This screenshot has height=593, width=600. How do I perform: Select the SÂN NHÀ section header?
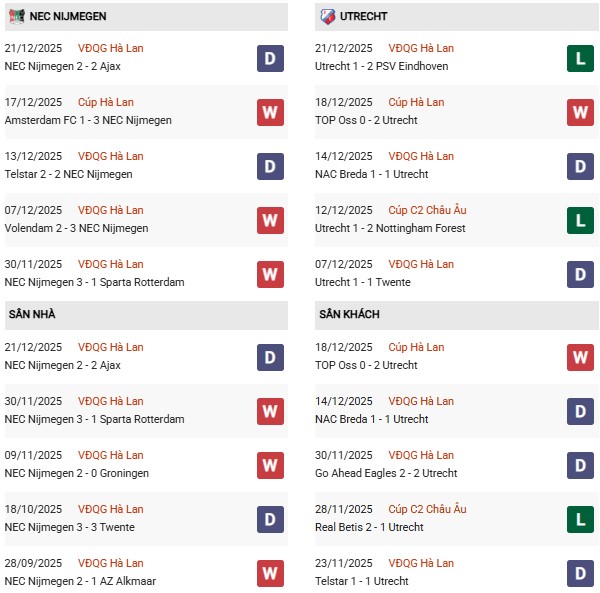point(32,314)
